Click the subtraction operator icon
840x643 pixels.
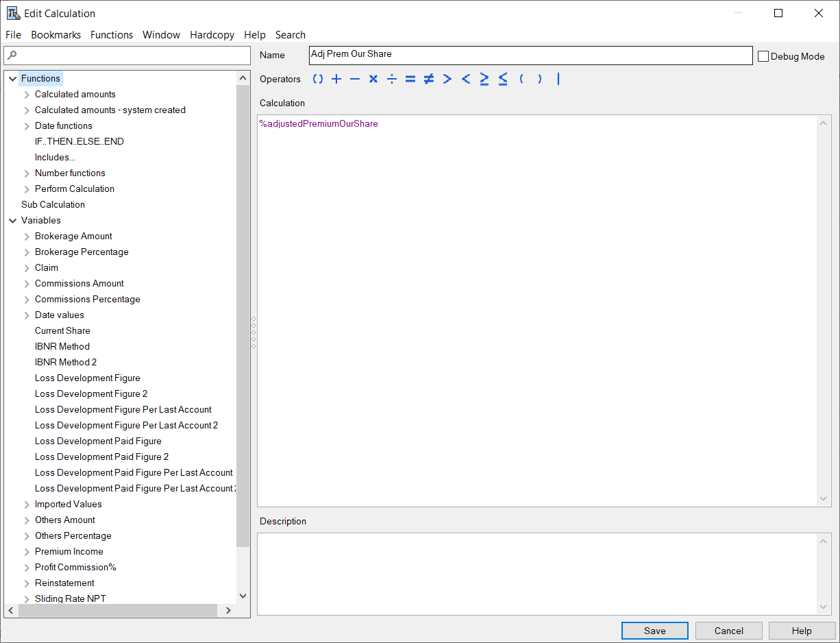click(x=354, y=79)
